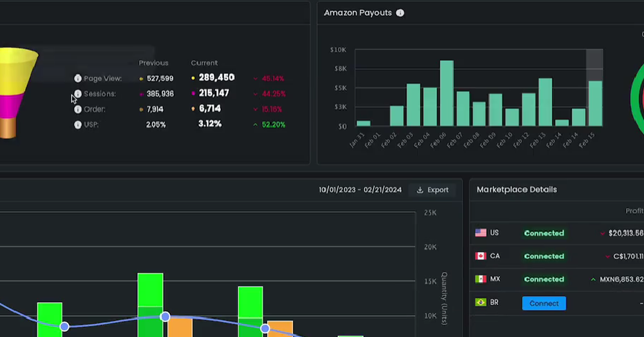Click the CA profit value C$1,701.11
The width and height of the screenshot is (644, 337).
pyautogui.click(x=629, y=256)
